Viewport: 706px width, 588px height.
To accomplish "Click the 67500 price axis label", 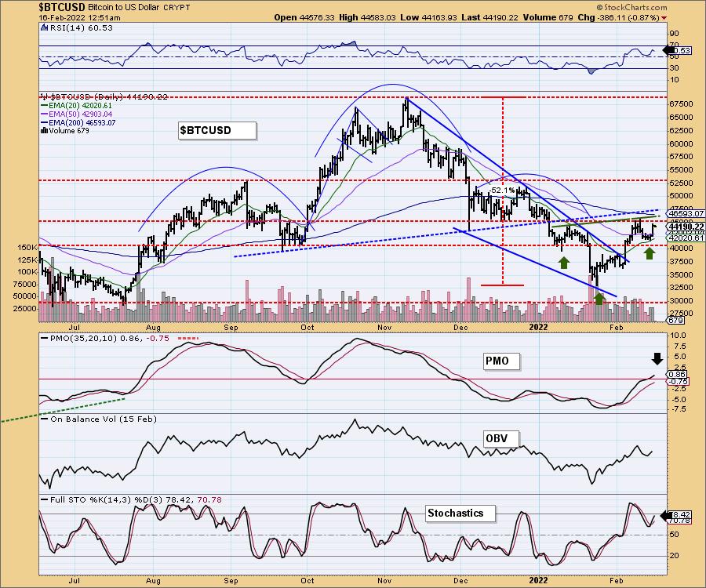I will (681, 104).
